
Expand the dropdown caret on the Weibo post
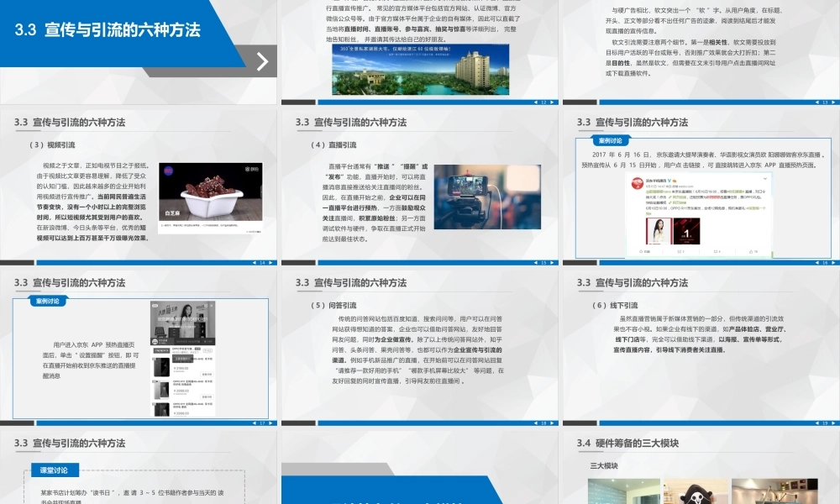[x=765, y=178]
